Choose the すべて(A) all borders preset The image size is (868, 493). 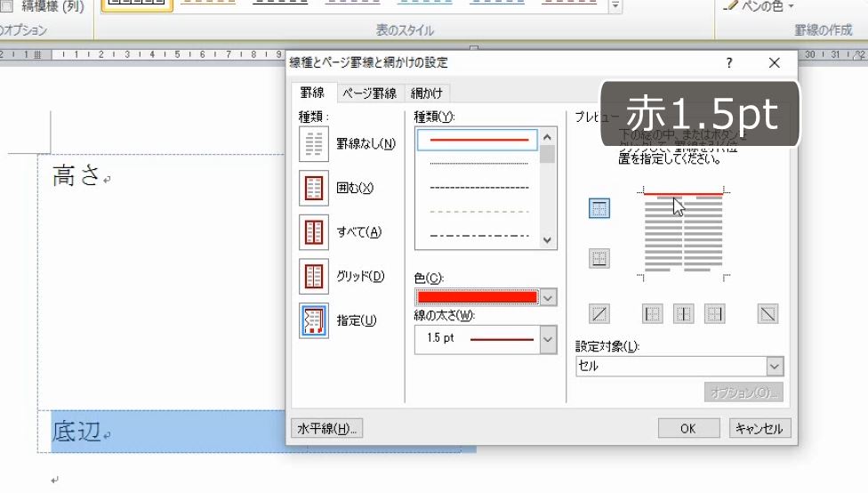coord(314,232)
